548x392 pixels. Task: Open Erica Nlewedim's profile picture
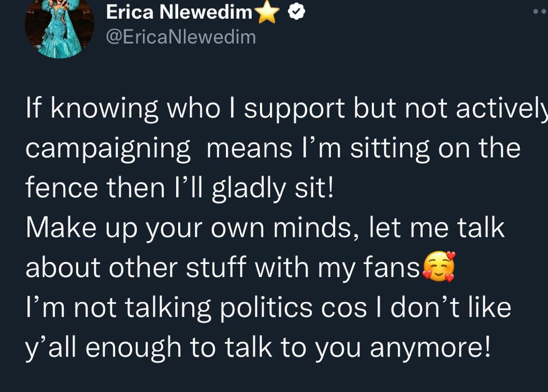[59, 28]
